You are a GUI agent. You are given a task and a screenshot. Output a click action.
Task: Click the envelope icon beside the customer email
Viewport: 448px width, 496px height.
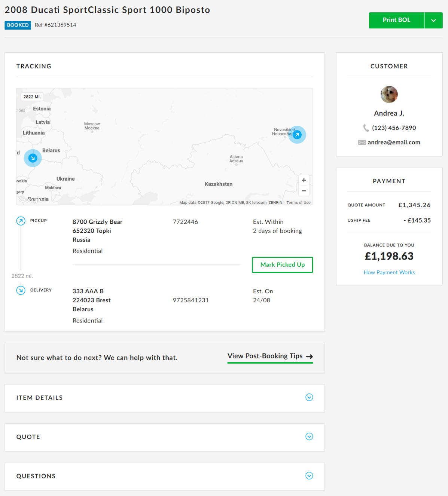[x=362, y=142]
